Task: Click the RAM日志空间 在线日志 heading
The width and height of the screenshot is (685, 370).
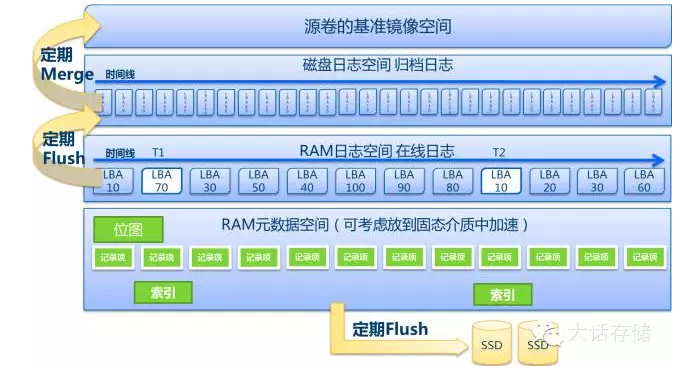Action: pyautogui.click(x=377, y=151)
